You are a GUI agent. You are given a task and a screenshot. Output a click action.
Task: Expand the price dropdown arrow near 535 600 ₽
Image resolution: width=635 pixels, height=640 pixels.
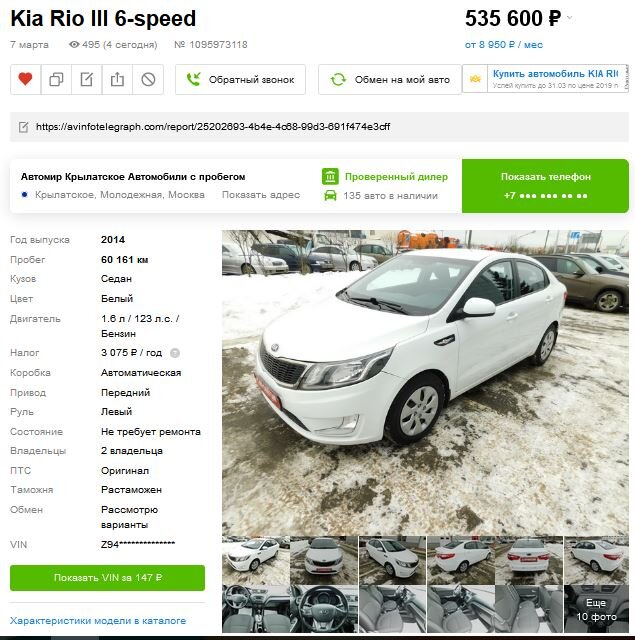570,18
